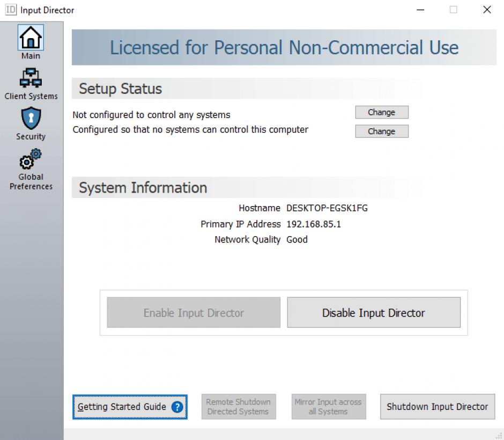Open the Security shield icon
The image size is (504, 440).
pyautogui.click(x=31, y=118)
